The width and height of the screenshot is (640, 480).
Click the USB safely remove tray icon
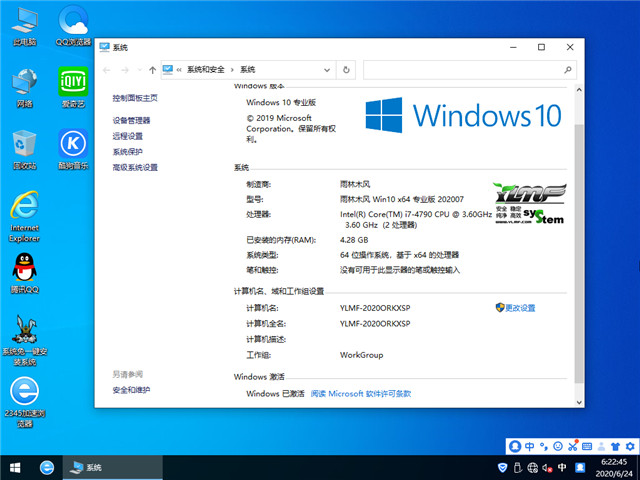coord(518,468)
